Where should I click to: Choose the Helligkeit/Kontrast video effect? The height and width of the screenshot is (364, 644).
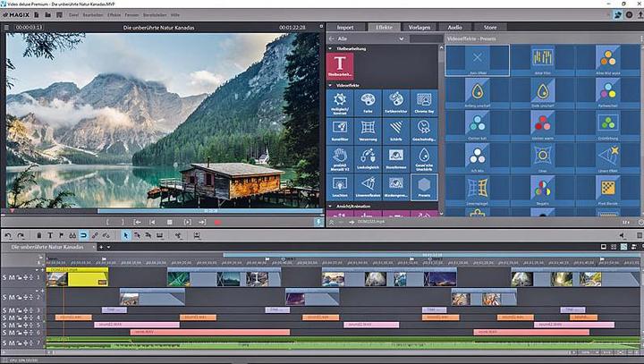tap(340, 101)
